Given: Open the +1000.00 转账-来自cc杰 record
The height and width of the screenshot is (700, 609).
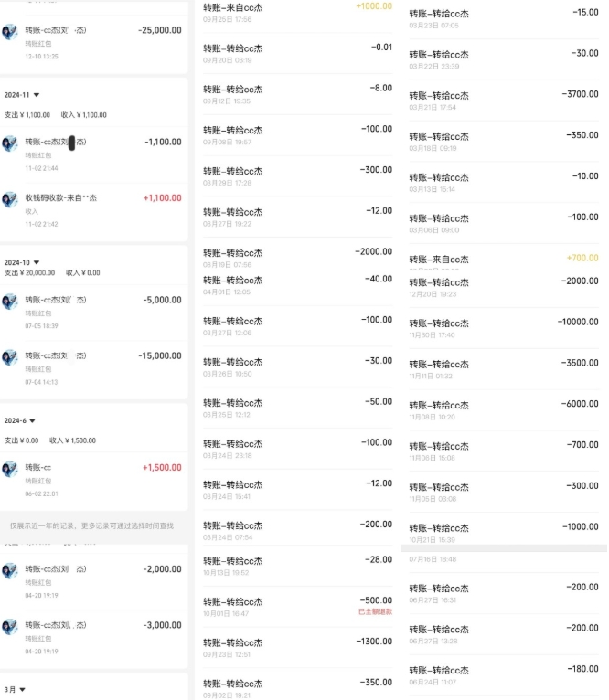Looking at the screenshot, I should (x=297, y=14).
